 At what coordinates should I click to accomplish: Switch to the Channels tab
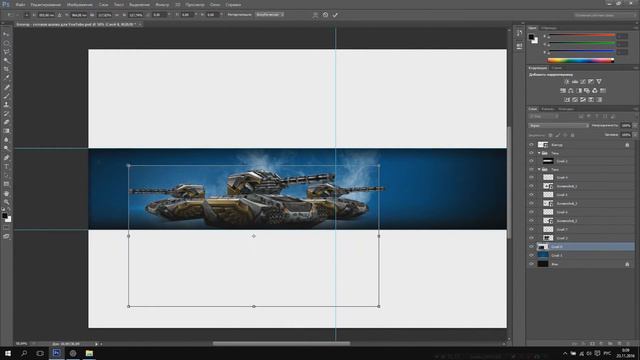pos(547,109)
